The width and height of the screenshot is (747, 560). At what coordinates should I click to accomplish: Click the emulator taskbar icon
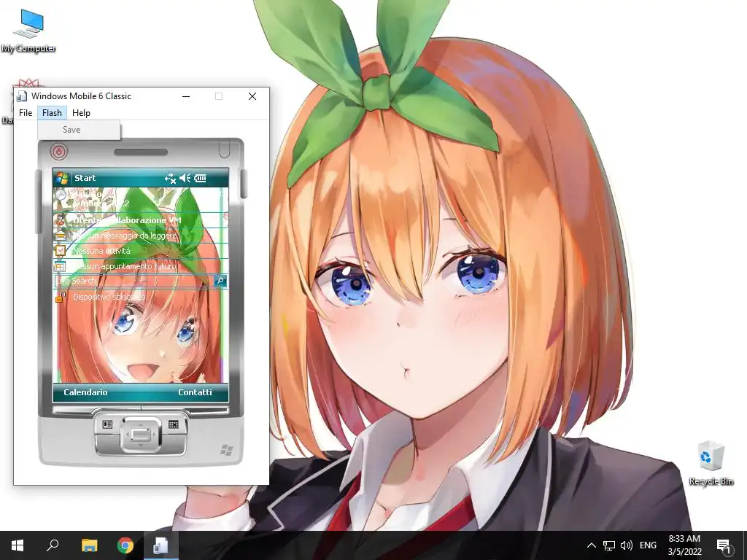pos(161,545)
